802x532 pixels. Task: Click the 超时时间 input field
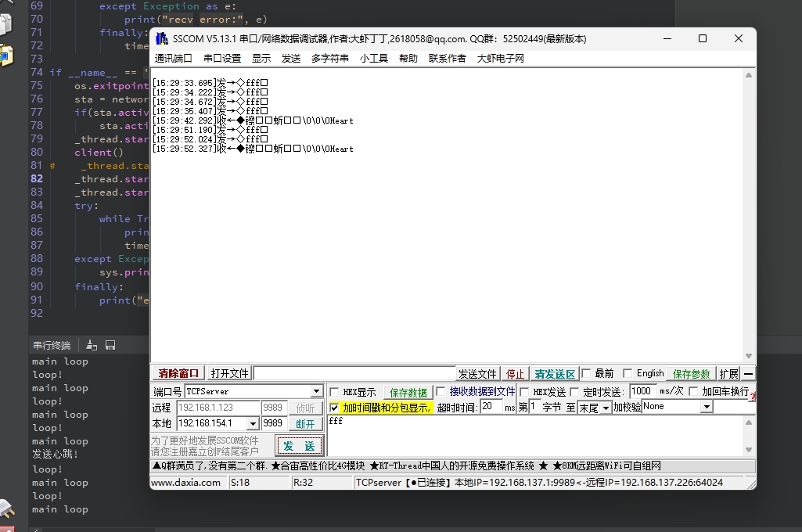491,407
